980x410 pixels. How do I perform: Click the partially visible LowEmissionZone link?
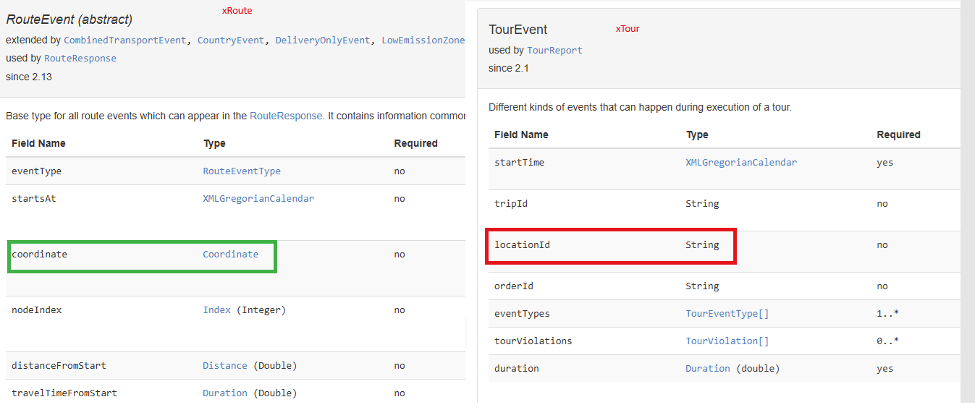click(423, 40)
